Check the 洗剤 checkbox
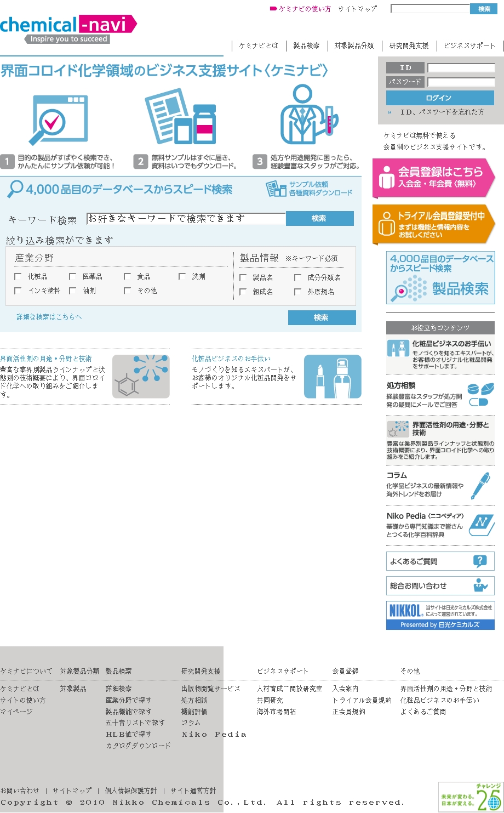Screen dimensions: 504x813 (x=182, y=276)
